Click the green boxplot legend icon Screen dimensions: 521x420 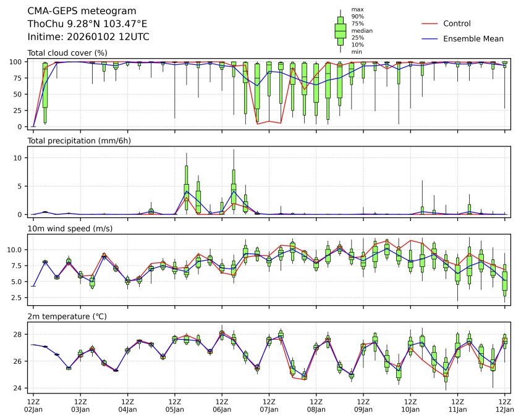[x=340, y=31]
